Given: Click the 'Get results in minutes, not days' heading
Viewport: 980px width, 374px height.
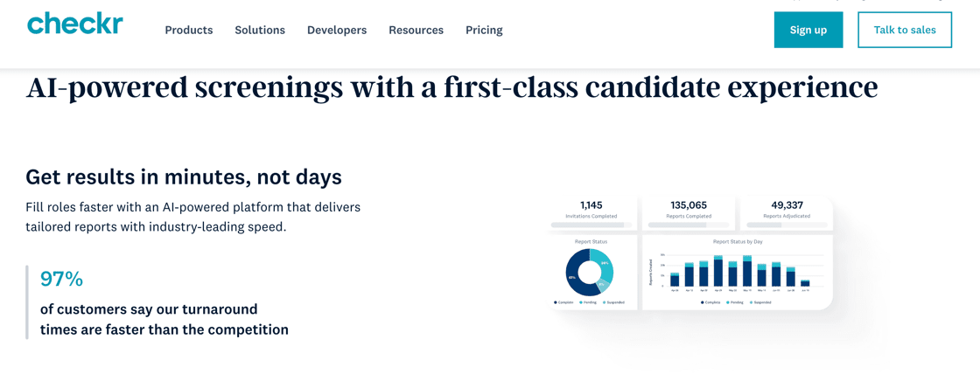Looking at the screenshot, I should point(184,177).
